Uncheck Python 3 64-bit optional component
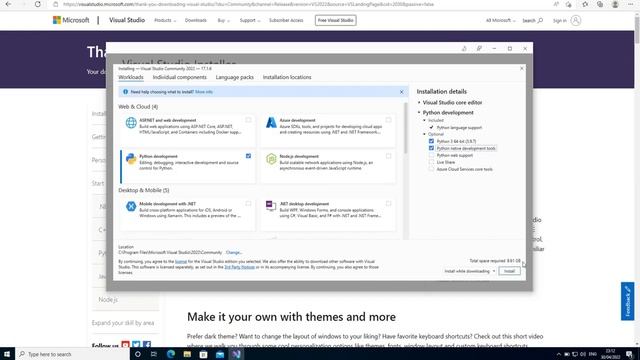 [x=431, y=141]
